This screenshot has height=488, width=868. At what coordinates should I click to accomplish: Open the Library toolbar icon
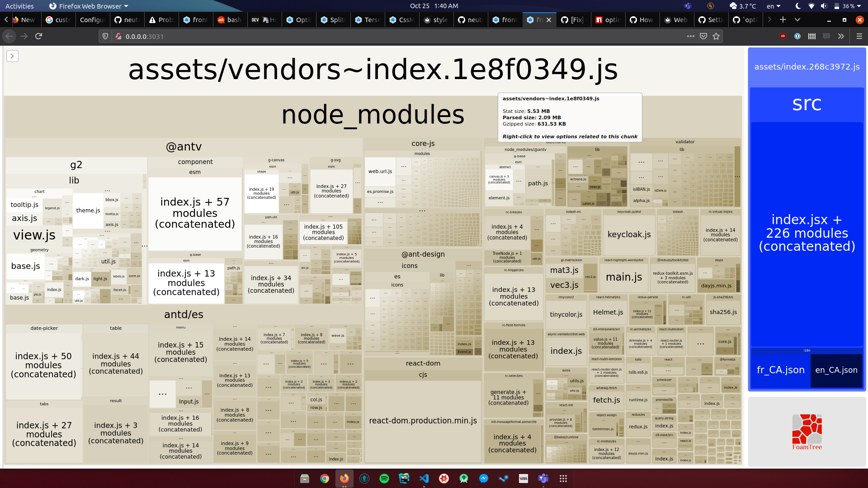[x=812, y=36]
